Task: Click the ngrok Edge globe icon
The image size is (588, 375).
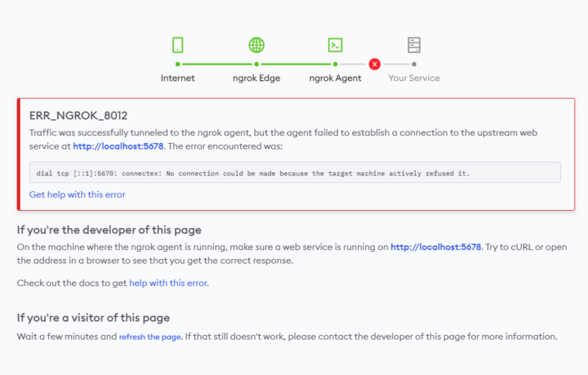Action: click(x=256, y=45)
